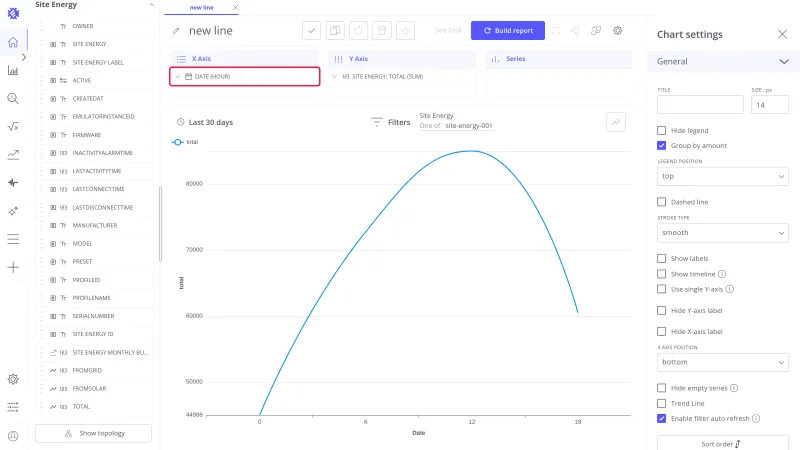800x450 pixels.
Task: Toggle Hide legend checkbox
Action: pos(661,131)
